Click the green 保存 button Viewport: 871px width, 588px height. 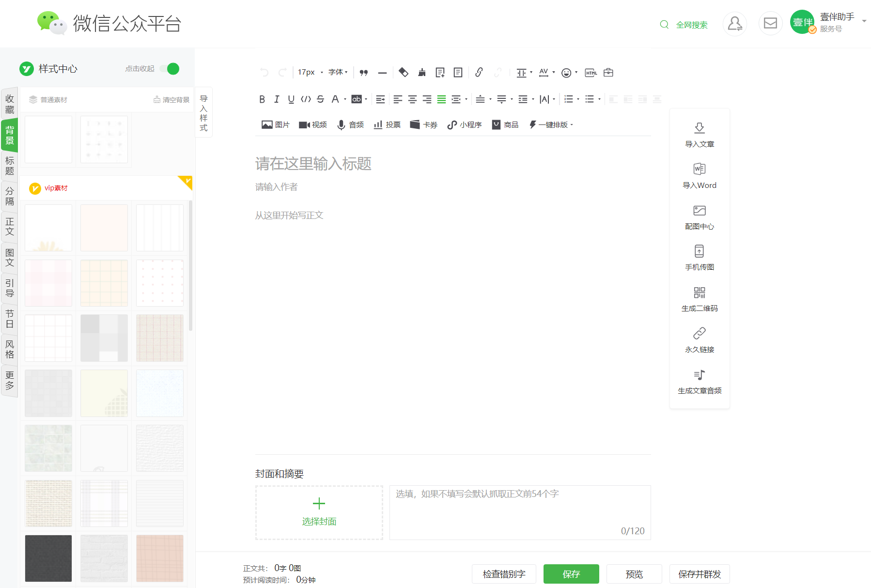571,574
